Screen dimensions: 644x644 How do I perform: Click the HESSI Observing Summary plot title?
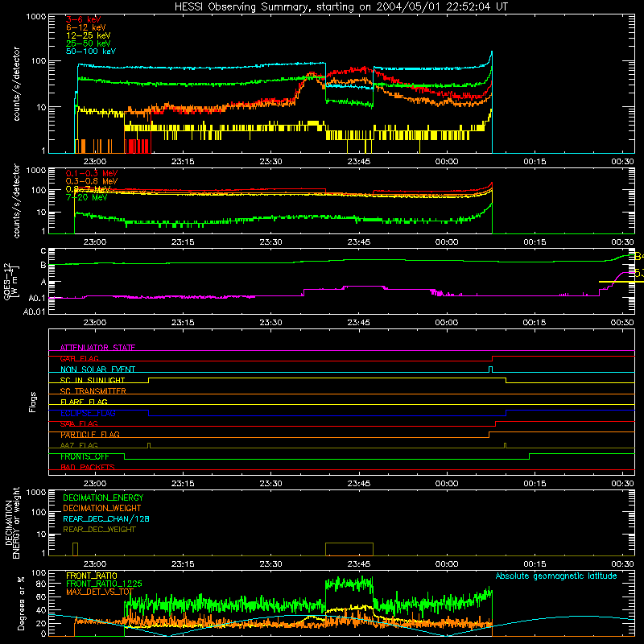coord(341,7)
